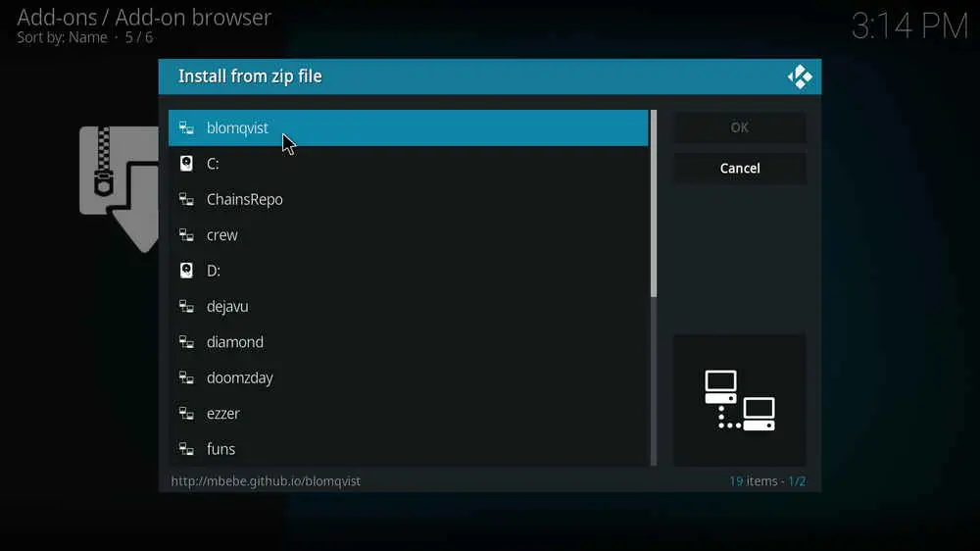The width and height of the screenshot is (980, 551).
Task: Select the ChainsRepo source
Action: coord(408,199)
